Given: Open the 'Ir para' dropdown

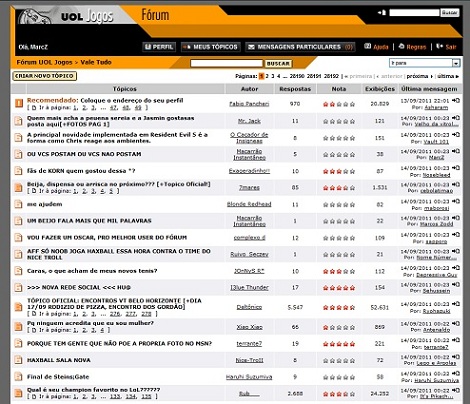Looking at the screenshot, I should 425,63.
